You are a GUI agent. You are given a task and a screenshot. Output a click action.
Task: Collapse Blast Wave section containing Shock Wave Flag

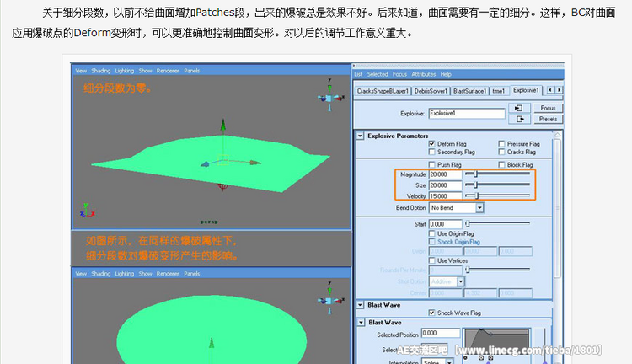point(360,305)
